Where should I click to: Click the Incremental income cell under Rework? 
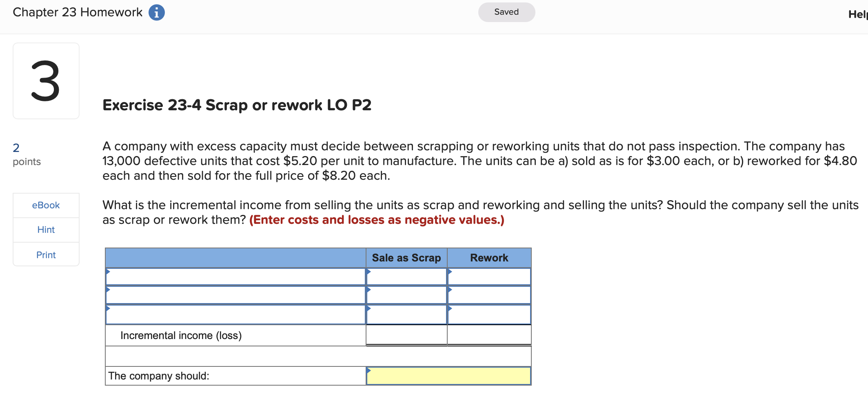point(489,335)
